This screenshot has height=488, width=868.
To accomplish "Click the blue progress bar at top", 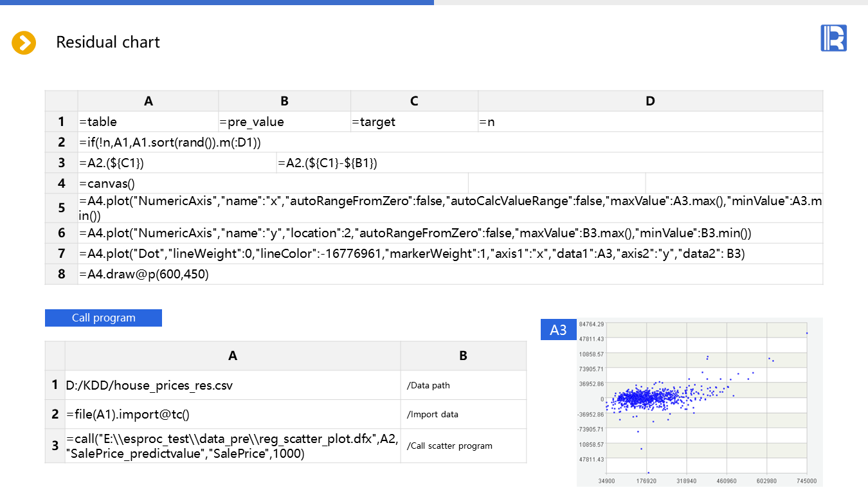I will click(x=217, y=3).
